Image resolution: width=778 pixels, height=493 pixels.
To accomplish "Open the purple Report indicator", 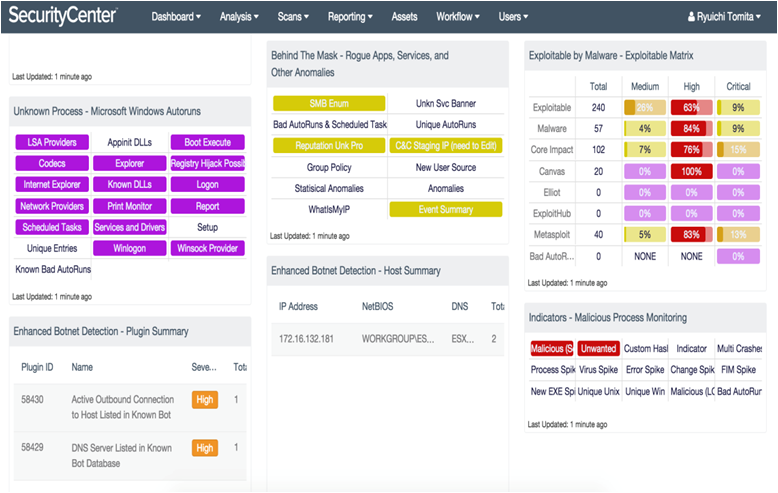I will point(207,206).
